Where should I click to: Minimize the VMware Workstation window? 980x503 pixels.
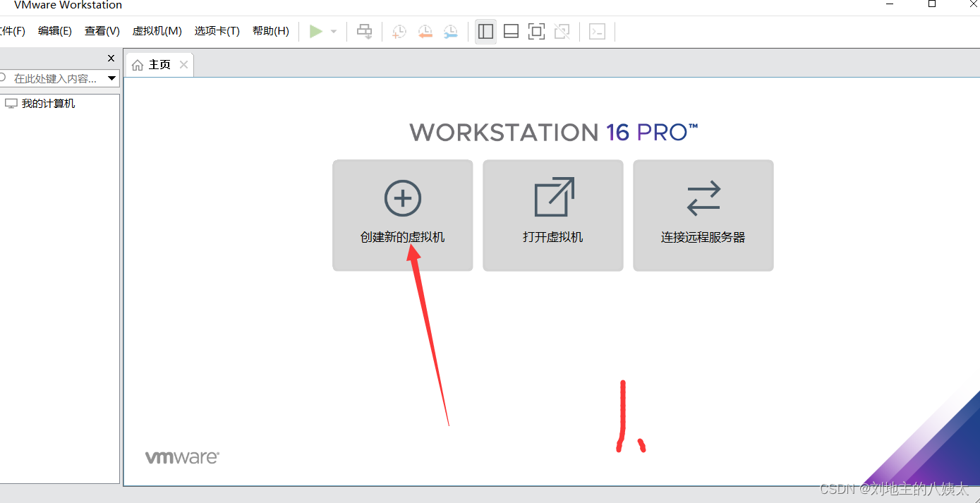point(889,4)
